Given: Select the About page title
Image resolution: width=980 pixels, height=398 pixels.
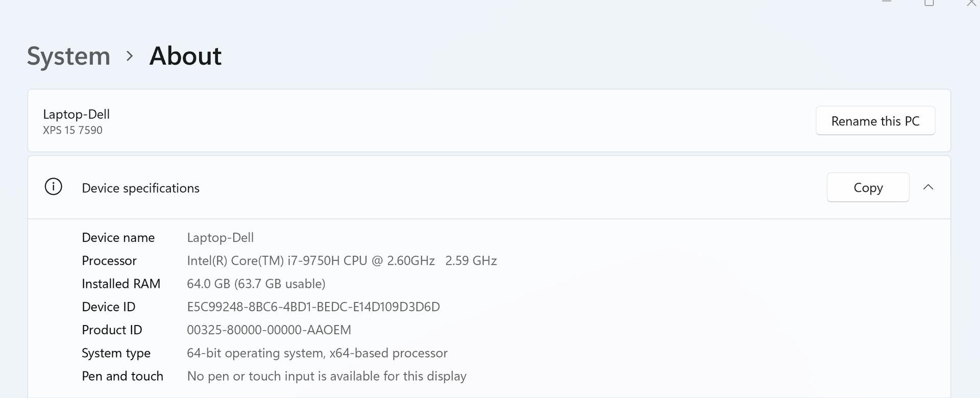Looking at the screenshot, I should [x=185, y=56].
